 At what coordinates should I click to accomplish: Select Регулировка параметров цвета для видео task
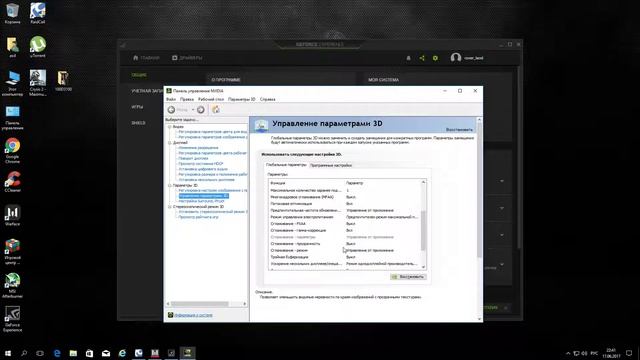point(213,132)
